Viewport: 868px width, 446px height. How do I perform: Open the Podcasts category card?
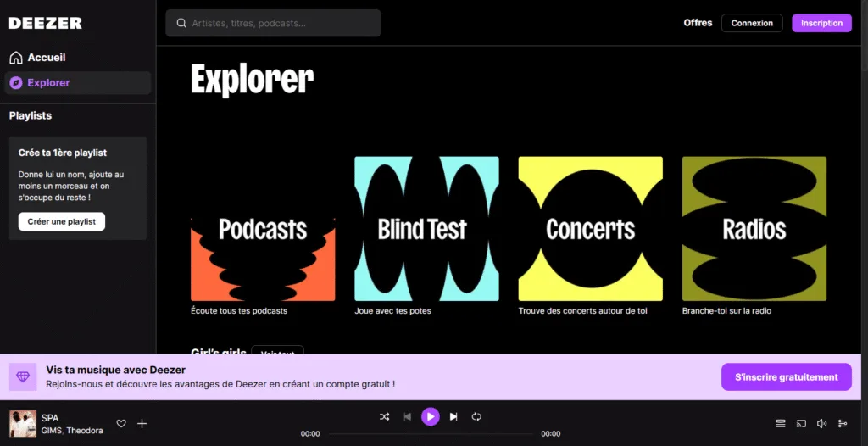[263, 229]
